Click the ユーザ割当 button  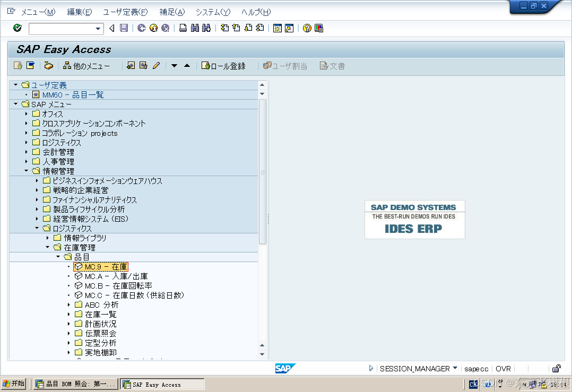[285, 66]
